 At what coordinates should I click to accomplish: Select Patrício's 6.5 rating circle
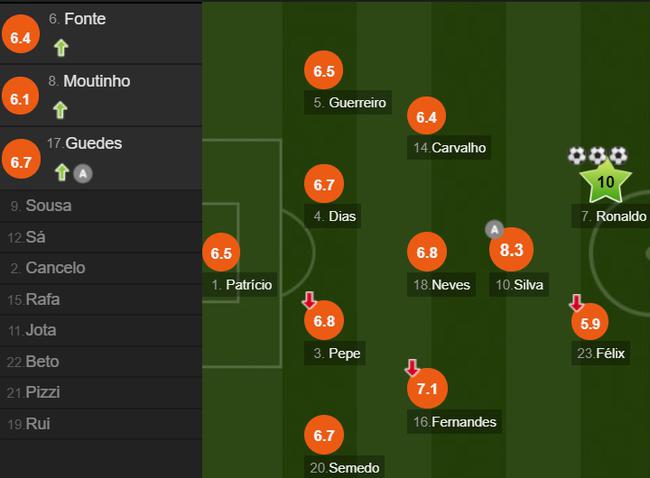tap(221, 252)
